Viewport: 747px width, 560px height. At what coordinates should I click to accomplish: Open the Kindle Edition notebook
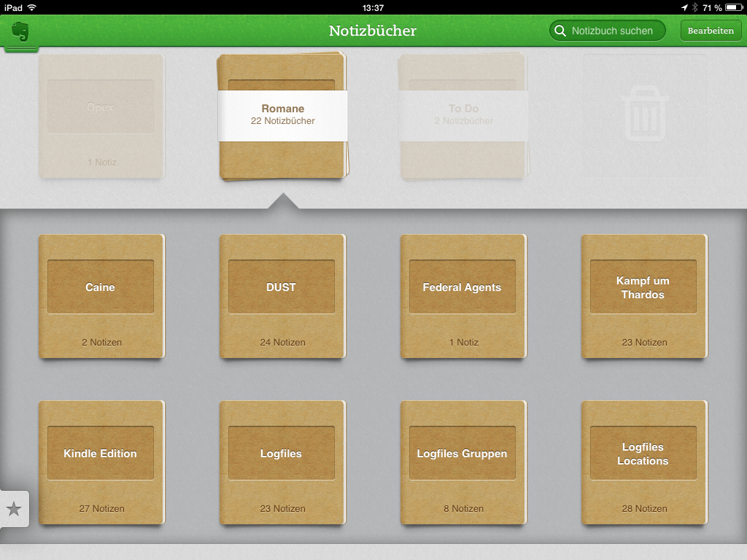tap(101, 462)
